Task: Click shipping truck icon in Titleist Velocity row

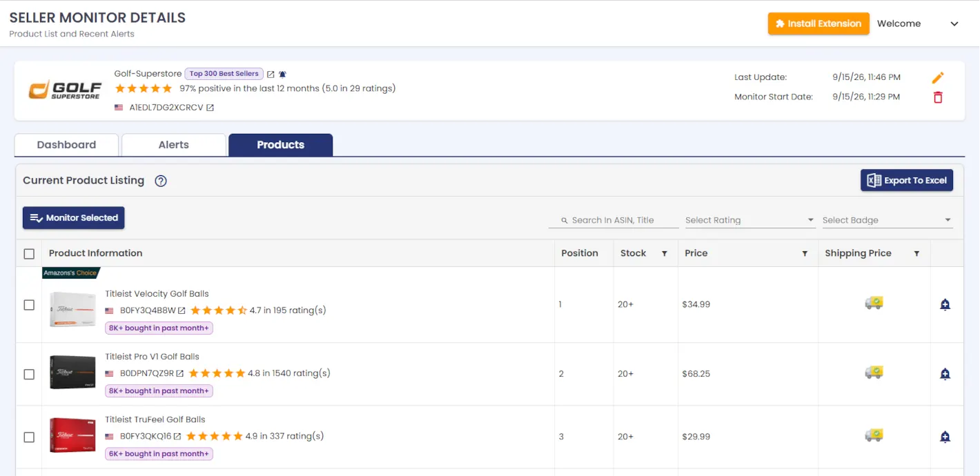Action: click(x=874, y=303)
